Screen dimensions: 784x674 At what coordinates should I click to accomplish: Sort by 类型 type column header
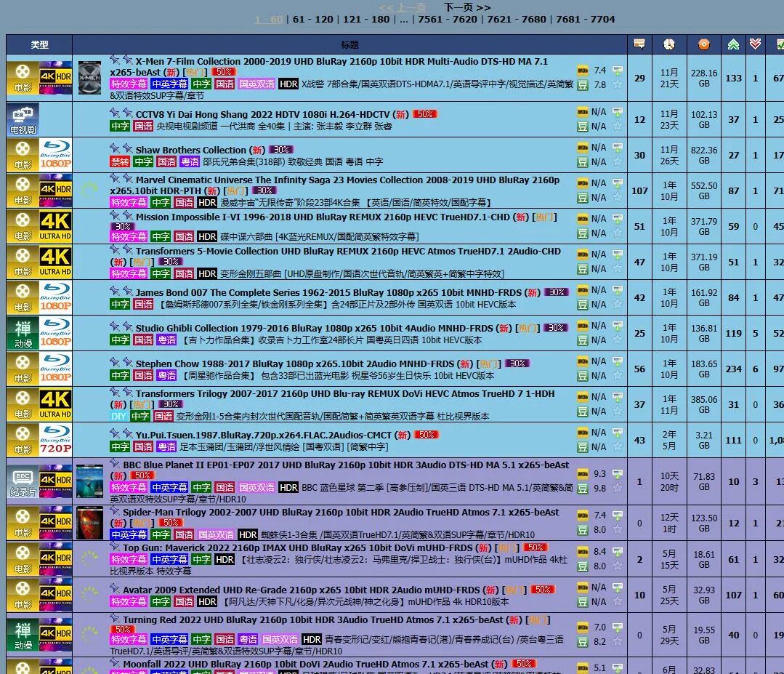click(39, 44)
